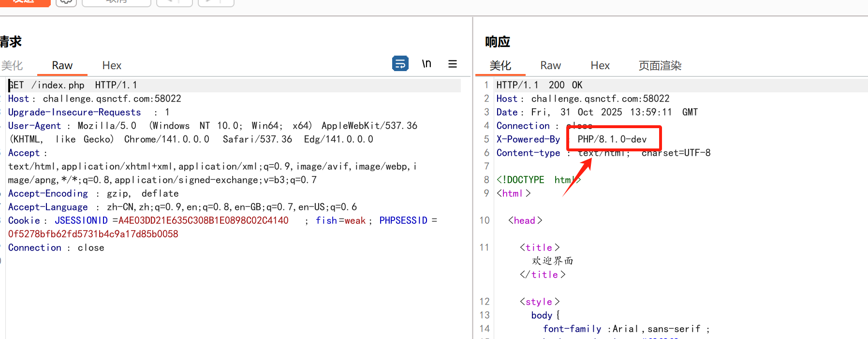Click the closing </title> tag
This screenshot has height=339, width=868.
pyautogui.click(x=543, y=275)
